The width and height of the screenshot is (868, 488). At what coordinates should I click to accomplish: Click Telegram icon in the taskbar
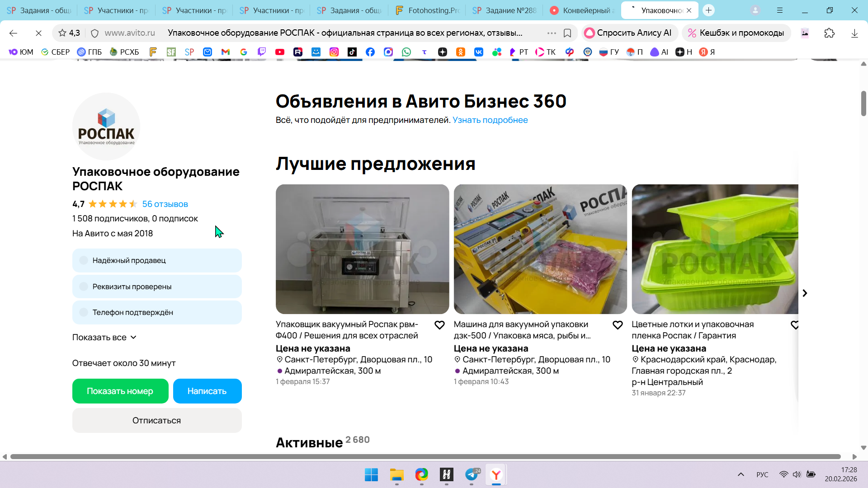[472, 474]
